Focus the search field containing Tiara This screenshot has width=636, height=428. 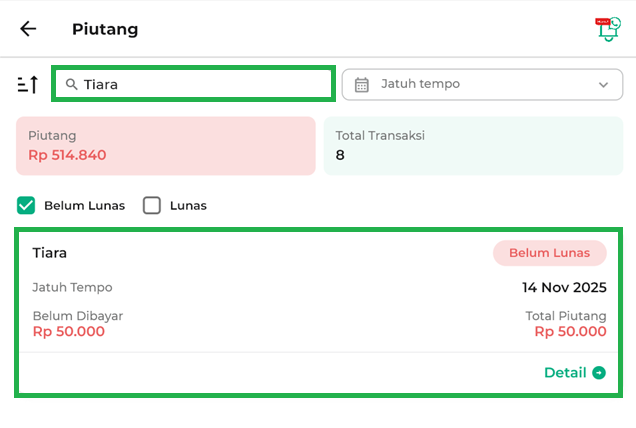[200, 85]
